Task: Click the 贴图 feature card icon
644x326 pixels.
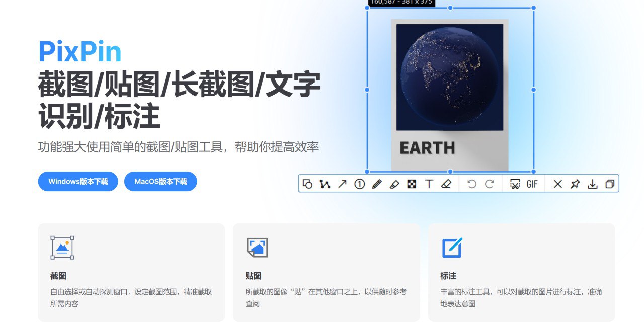Action: tap(257, 248)
